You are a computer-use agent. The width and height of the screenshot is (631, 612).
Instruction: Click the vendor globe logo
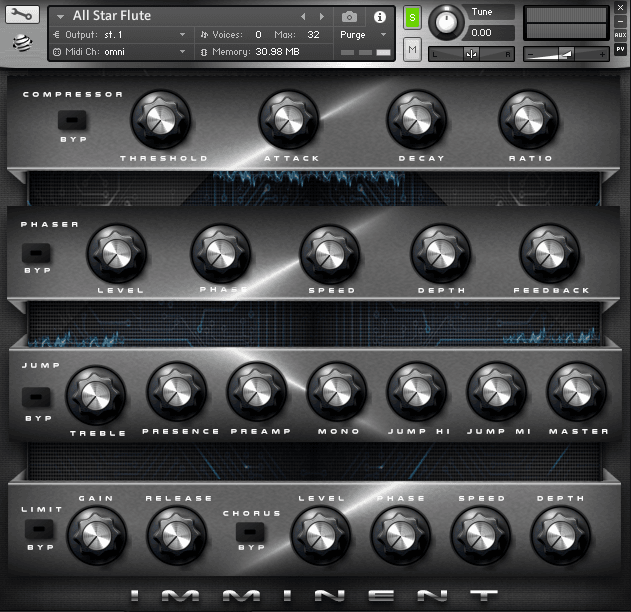click(23, 43)
